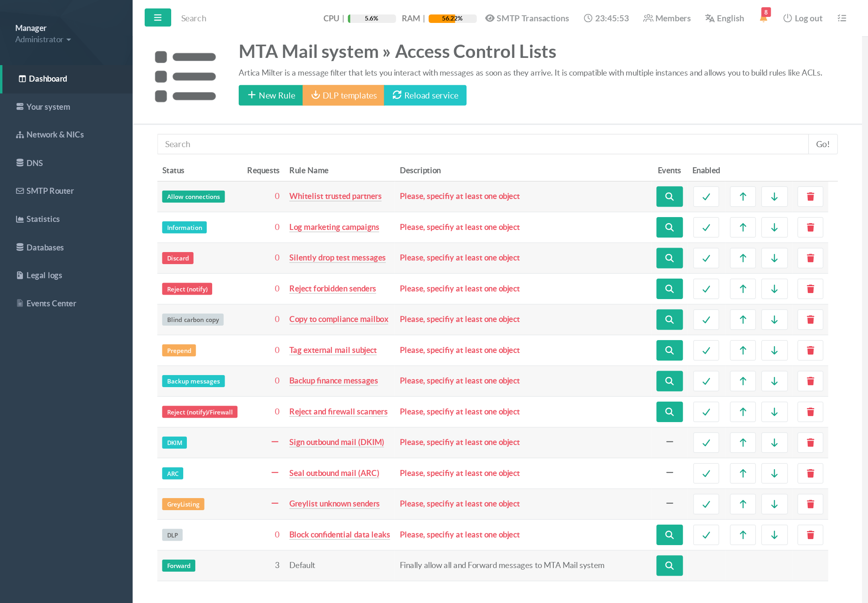The width and height of the screenshot is (868, 603).
Task: Disable the Silently drop test messages rule
Action: (x=706, y=258)
